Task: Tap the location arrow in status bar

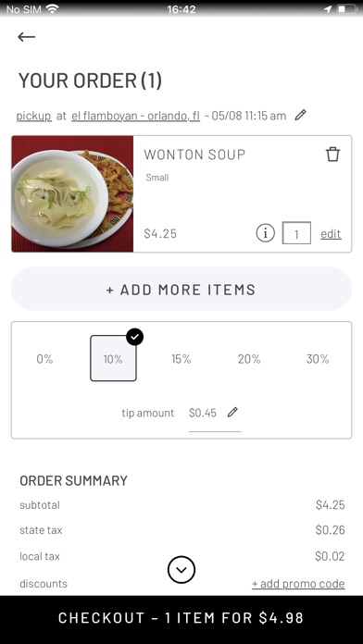Action: [x=327, y=9]
